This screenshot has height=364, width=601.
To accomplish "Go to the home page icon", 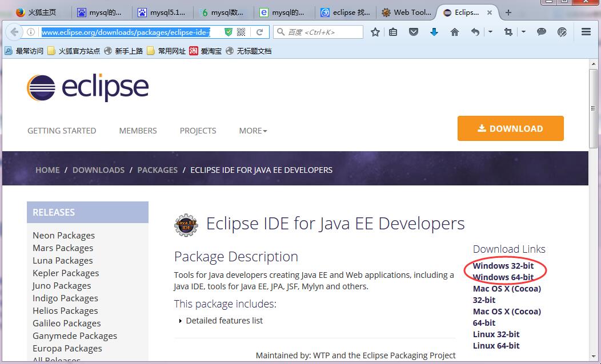I will pyautogui.click(x=455, y=32).
